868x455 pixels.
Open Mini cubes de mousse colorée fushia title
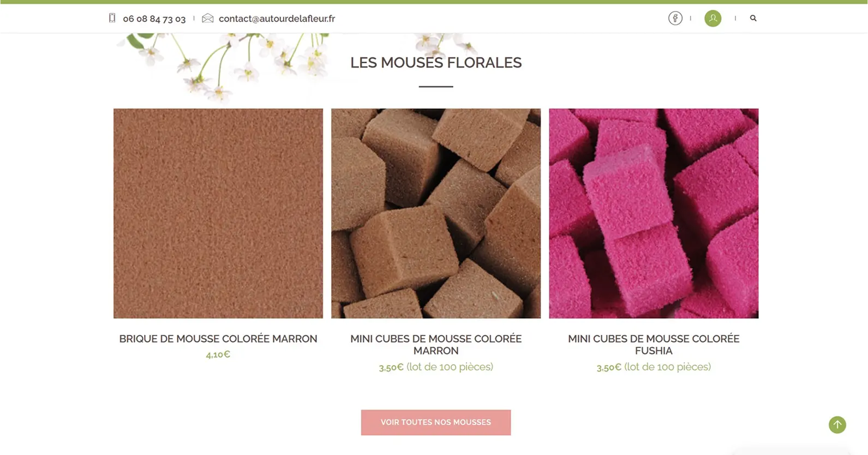tap(654, 345)
